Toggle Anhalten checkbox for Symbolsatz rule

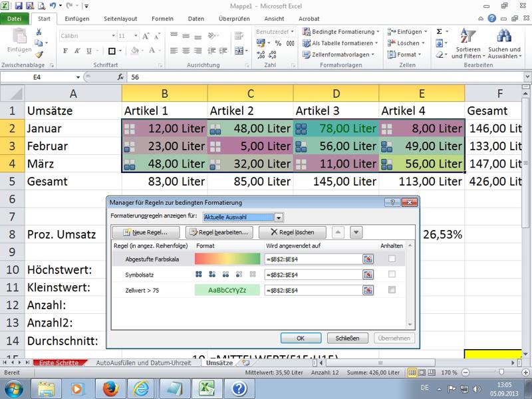coord(392,274)
